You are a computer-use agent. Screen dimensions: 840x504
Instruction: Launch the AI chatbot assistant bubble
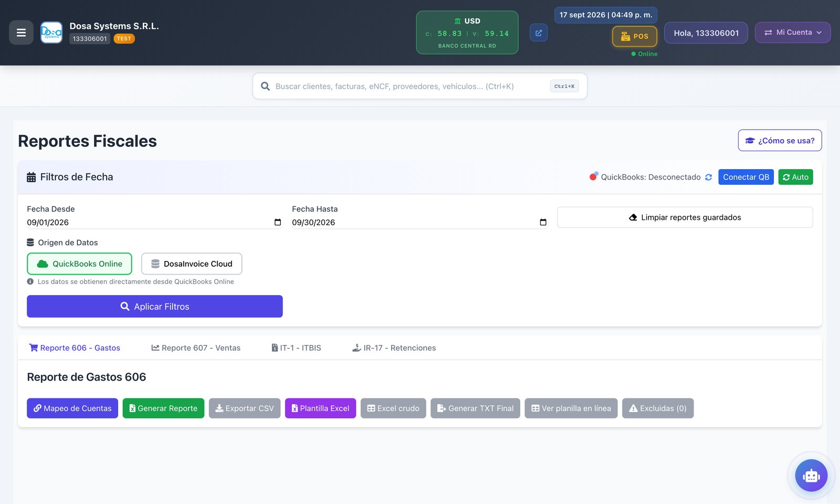pyautogui.click(x=811, y=476)
